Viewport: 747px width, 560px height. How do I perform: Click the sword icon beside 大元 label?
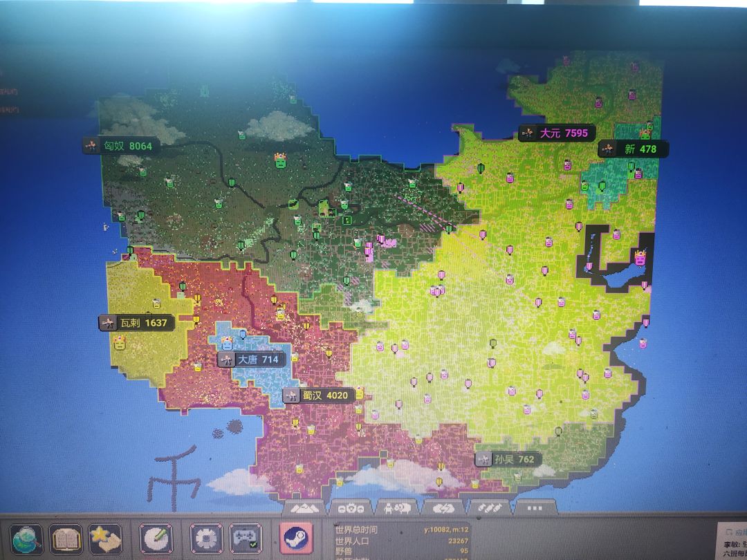(527, 133)
